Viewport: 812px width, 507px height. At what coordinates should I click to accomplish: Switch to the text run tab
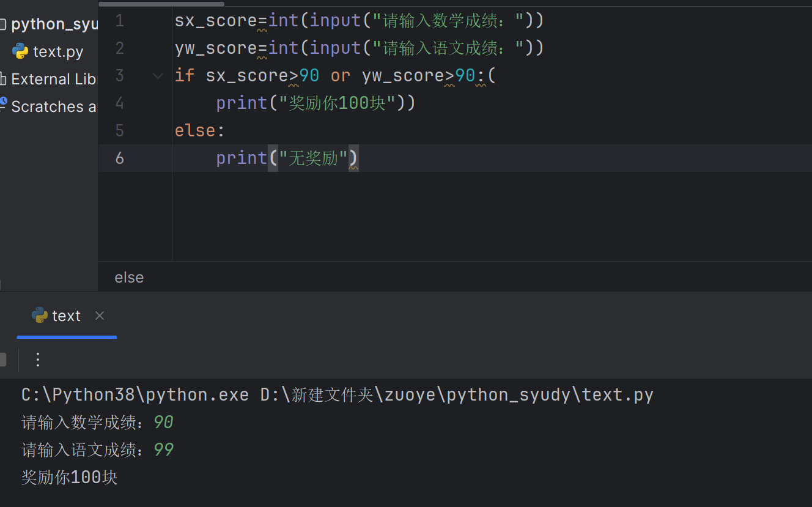[66, 316]
